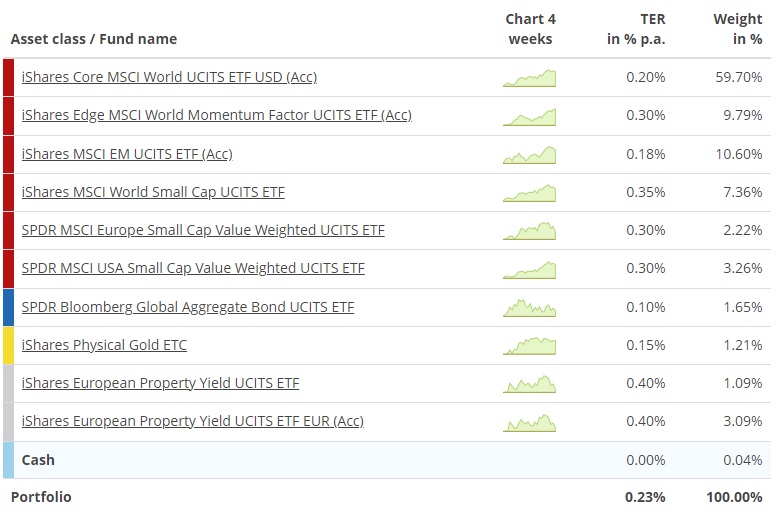Click the Cash row label
This screenshot has height=521, width=782.
click(x=38, y=460)
